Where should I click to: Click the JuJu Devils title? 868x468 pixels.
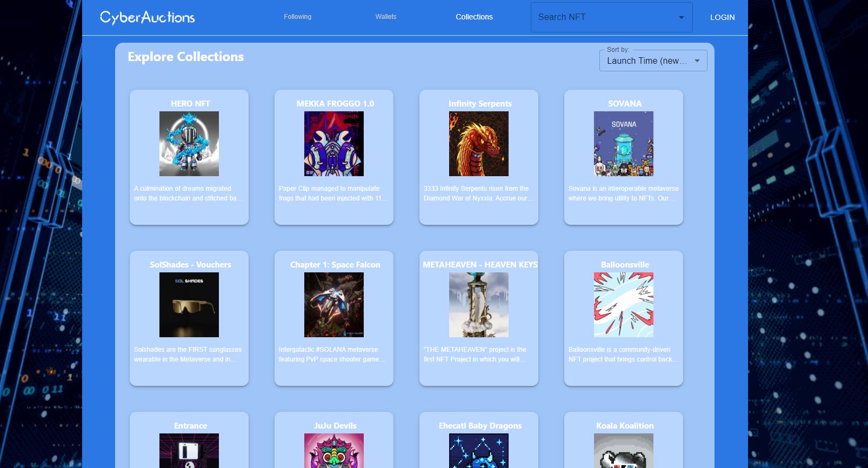click(335, 425)
